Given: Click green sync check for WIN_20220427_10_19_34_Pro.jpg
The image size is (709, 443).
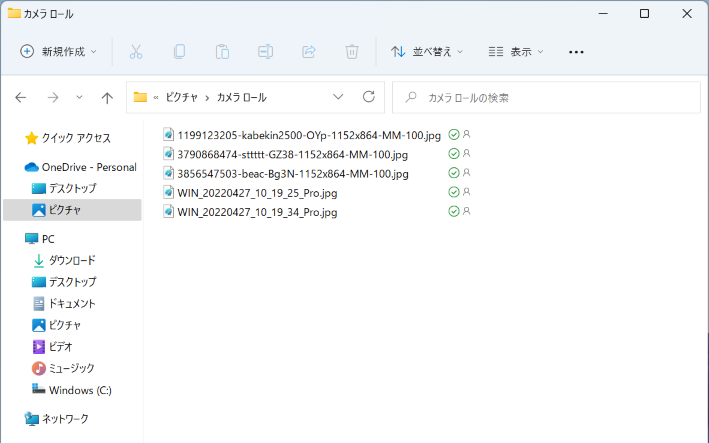Looking at the screenshot, I should [454, 211].
